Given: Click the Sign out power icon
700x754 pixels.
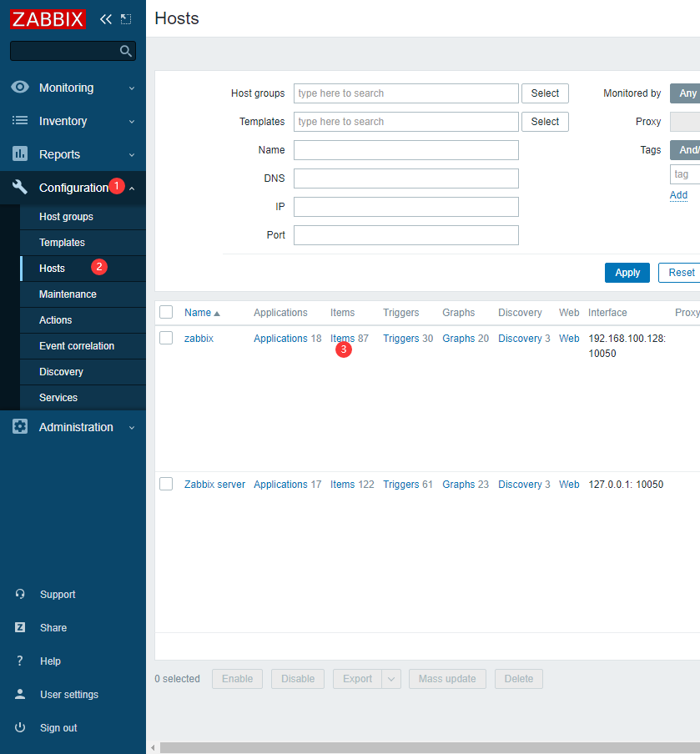Looking at the screenshot, I should point(20,727).
